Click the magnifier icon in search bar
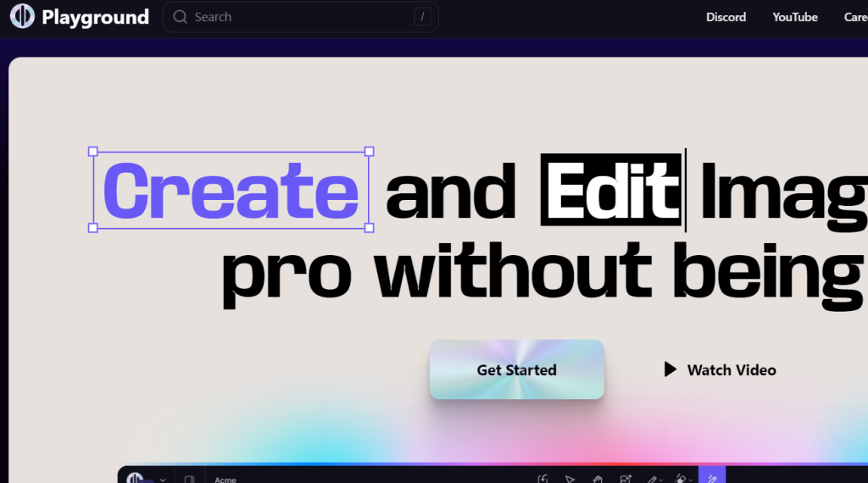The image size is (868, 483). [180, 17]
